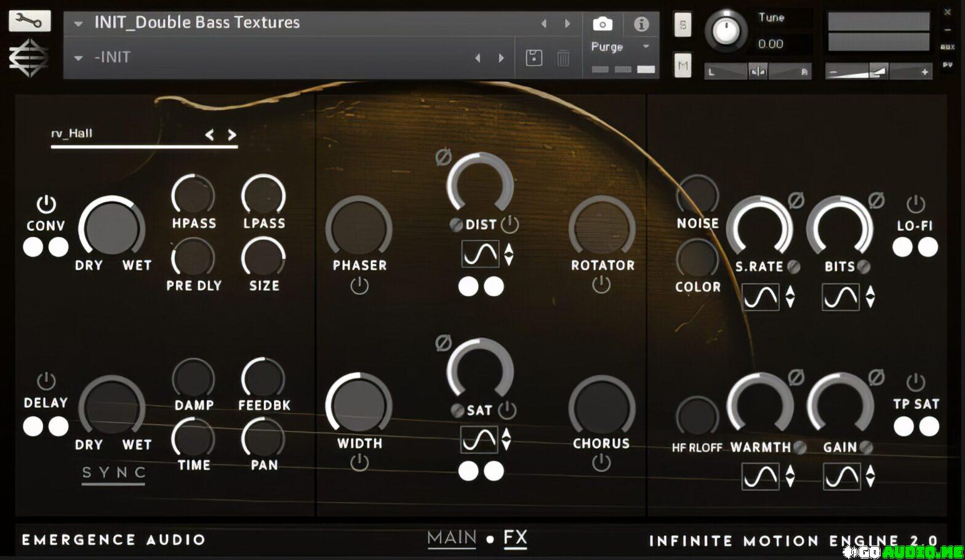Go to next preset arrow beside -INIT
The width and height of the screenshot is (965, 560).
[502, 58]
